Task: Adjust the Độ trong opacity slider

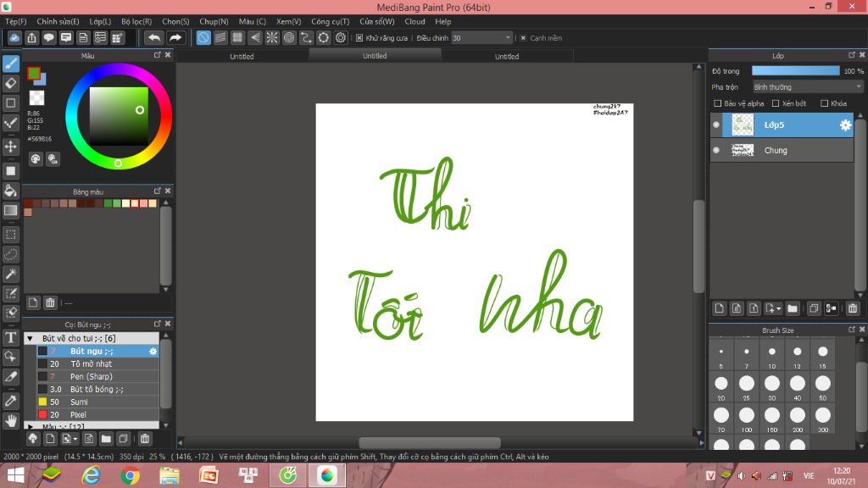Action: [x=795, y=71]
